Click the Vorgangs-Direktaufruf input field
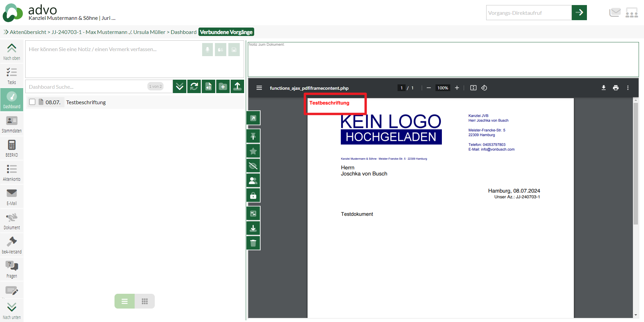The width and height of the screenshot is (644, 322). pos(528,13)
